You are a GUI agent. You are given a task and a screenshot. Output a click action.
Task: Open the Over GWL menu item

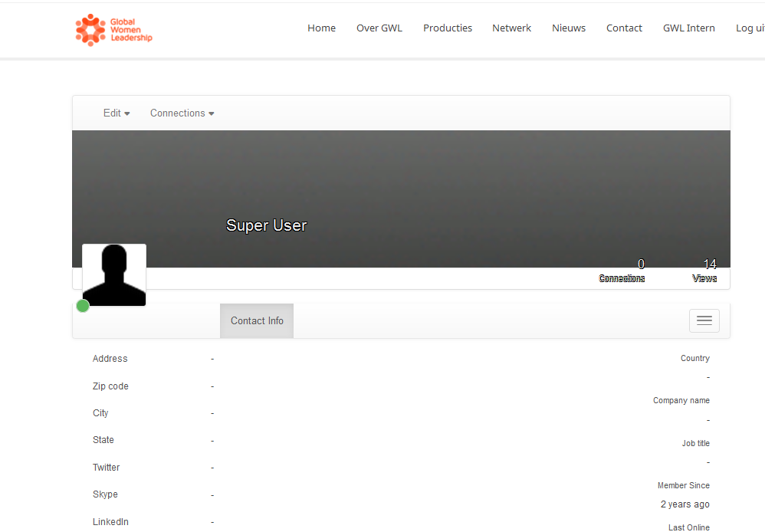pyautogui.click(x=379, y=28)
